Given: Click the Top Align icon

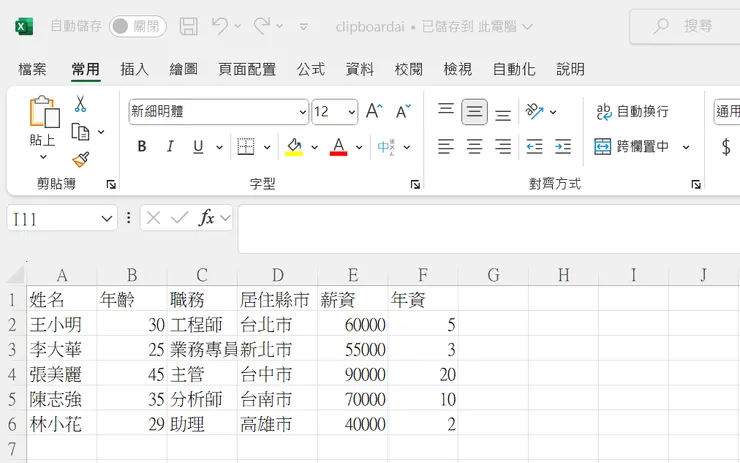Looking at the screenshot, I should click(446, 109).
